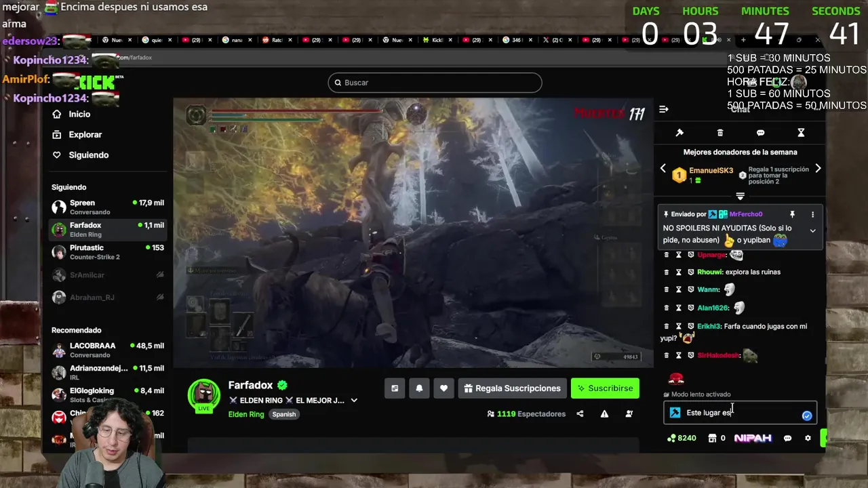Click trash can icon in chat toolbar
The image size is (868, 488).
720,133
